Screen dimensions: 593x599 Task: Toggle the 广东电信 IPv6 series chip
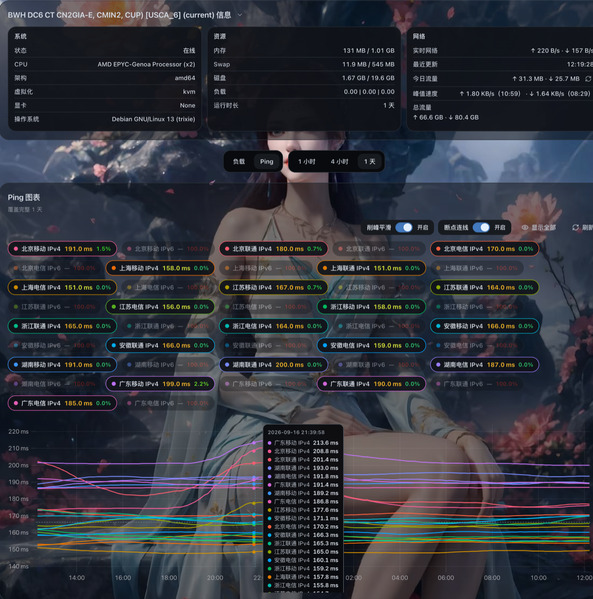[168, 403]
